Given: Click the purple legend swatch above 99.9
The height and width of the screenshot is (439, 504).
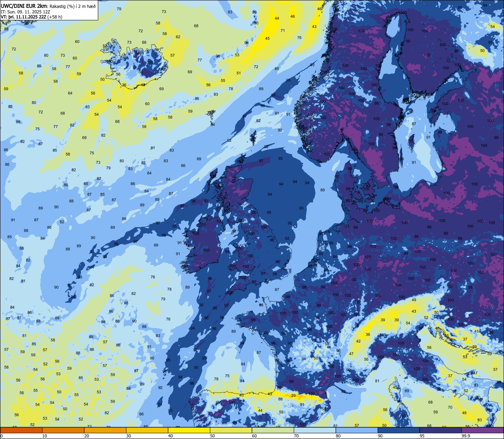Looking at the screenshot, I should coord(482,430).
